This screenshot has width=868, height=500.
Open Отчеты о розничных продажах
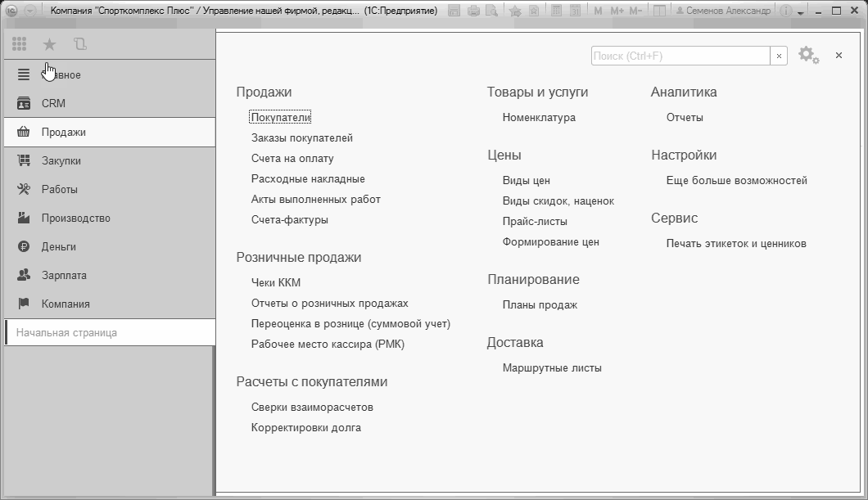(x=329, y=303)
